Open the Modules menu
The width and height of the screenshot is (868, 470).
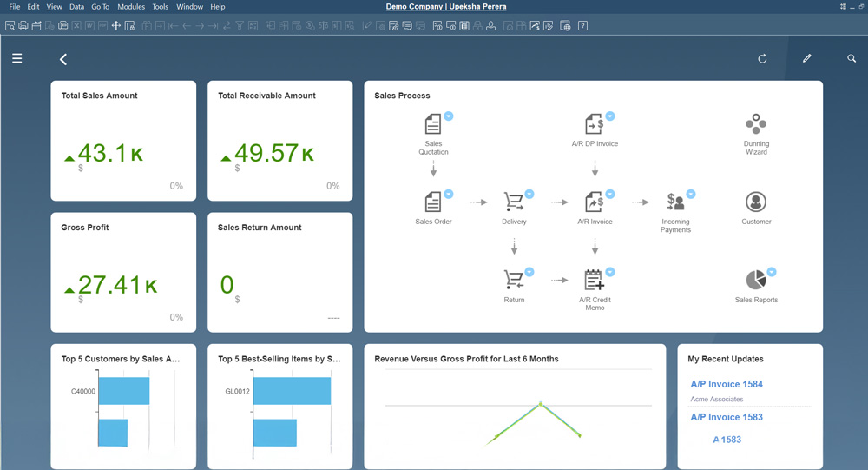131,7
